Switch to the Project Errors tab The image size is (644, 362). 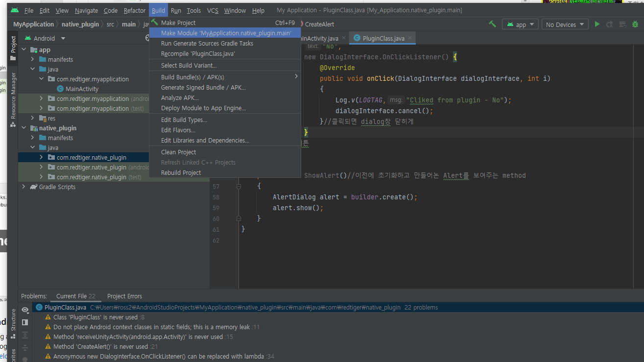[x=124, y=296]
